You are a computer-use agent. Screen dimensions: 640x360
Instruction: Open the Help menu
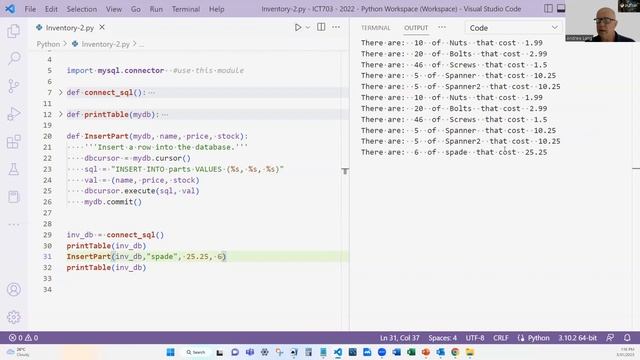pos(217,9)
